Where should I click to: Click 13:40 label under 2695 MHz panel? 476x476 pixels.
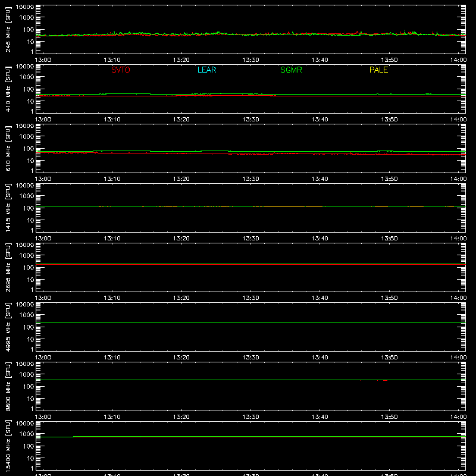320,298
